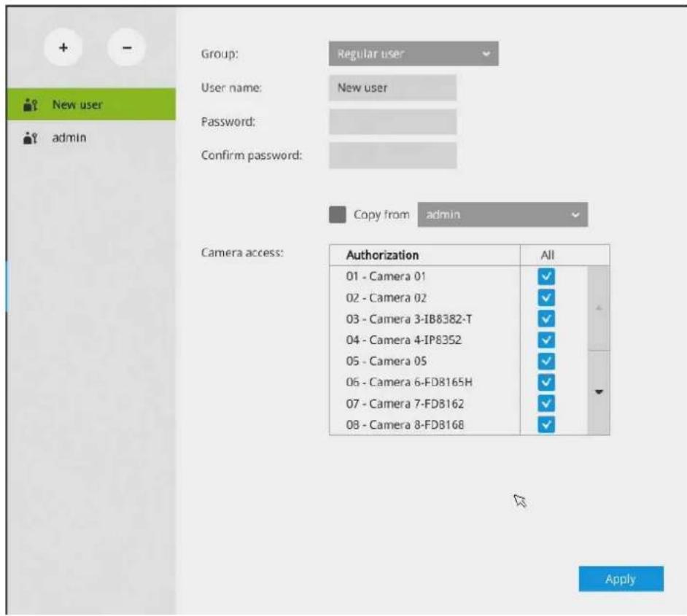
Task: Click the All column header
Action: [548, 255]
